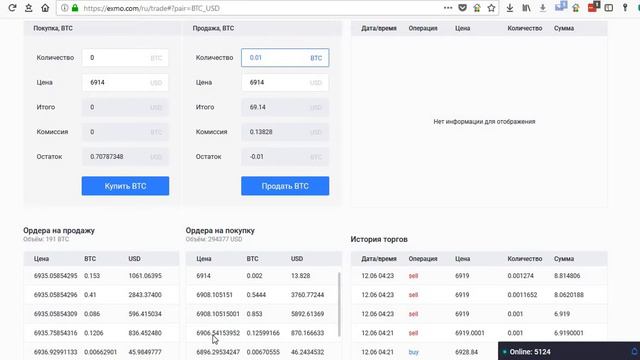640x360 pixels.
Task: Click the house extension icon in toolbar
Action: [x=576, y=8]
